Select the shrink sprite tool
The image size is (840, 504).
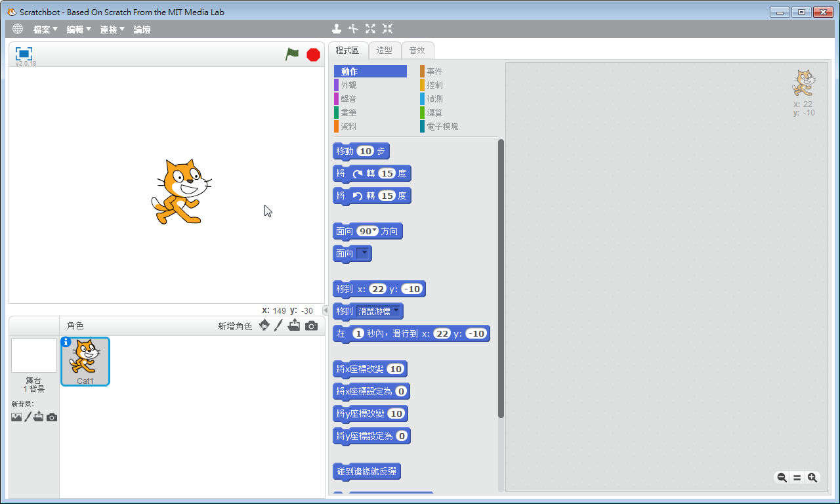tap(388, 29)
